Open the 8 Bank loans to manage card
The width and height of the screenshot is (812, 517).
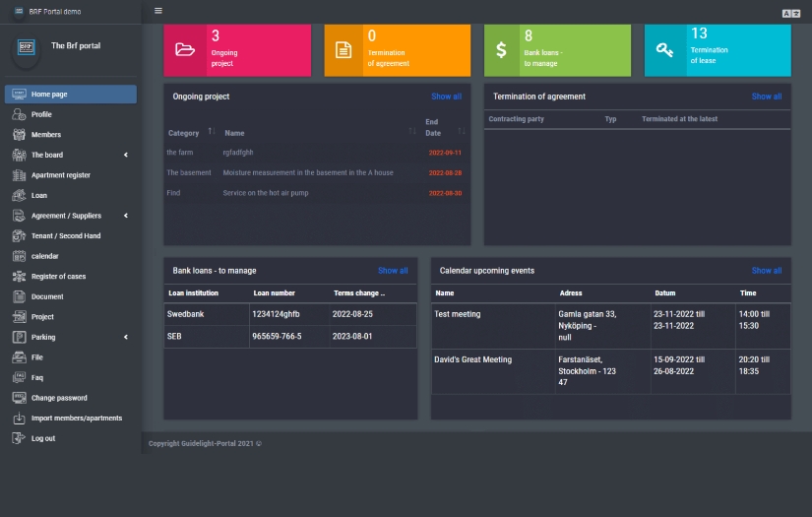[558, 50]
